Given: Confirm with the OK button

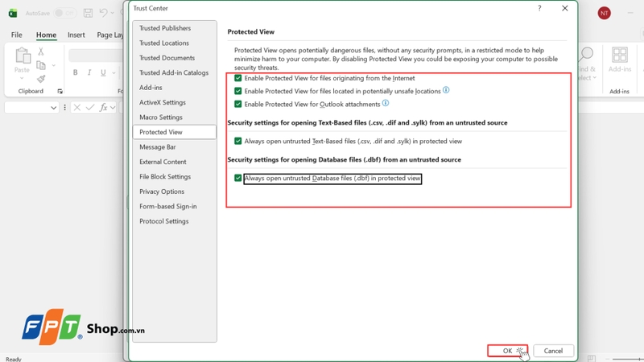Looking at the screenshot, I should click(507, 351).
